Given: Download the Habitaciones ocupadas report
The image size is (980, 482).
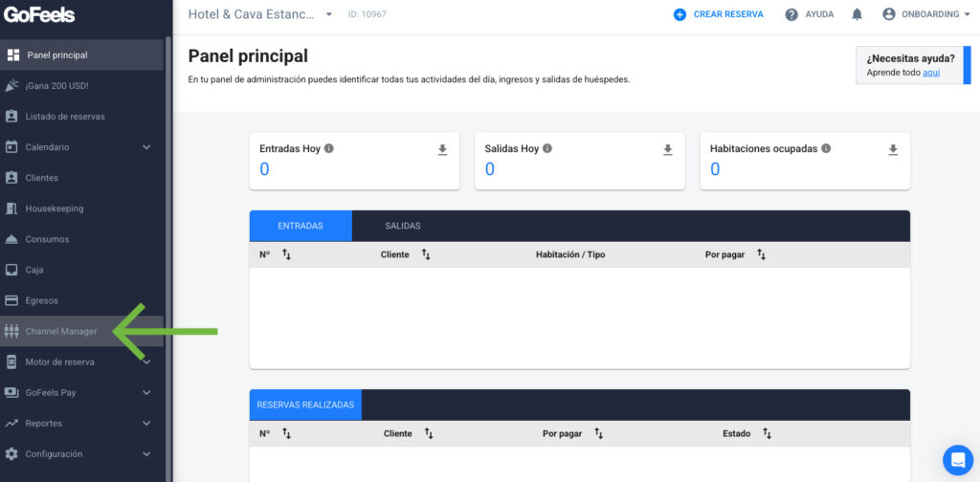Looking at the screenshot, I should 893,150.
